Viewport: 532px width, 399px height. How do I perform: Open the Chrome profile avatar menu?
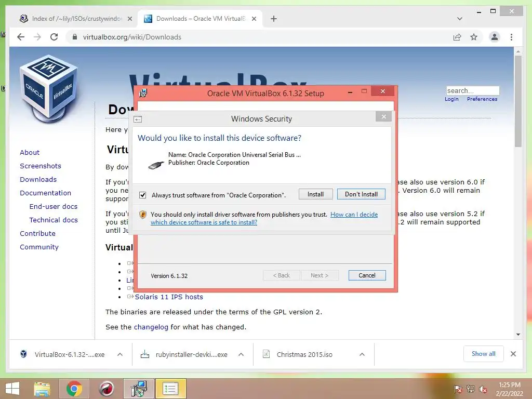click(x=495, y=37)
